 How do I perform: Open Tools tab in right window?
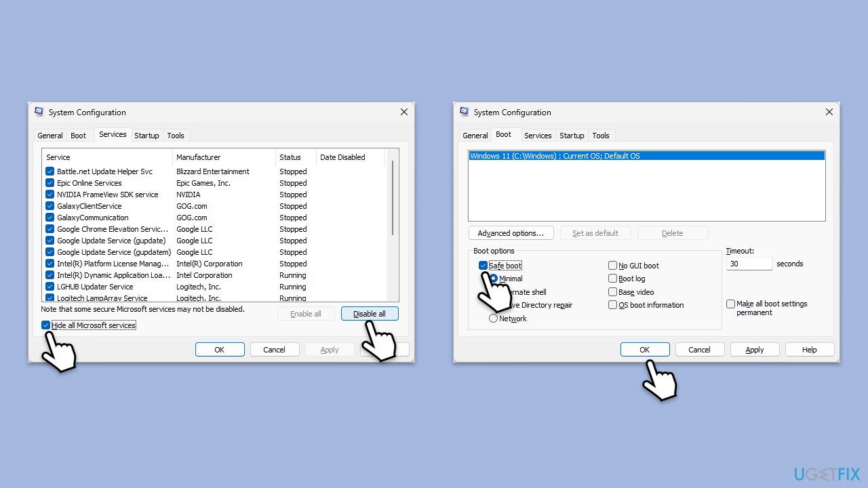[601, 136]
